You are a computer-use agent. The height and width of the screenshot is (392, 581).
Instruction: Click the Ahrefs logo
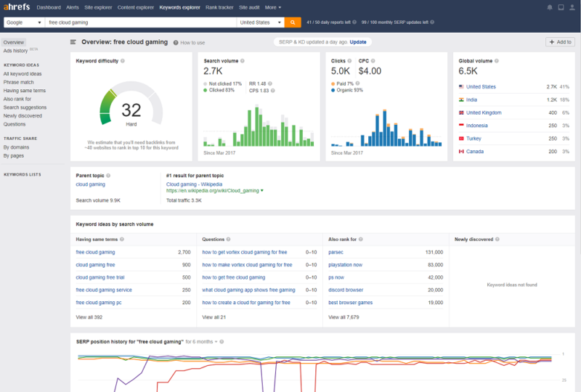pos(17,7)
